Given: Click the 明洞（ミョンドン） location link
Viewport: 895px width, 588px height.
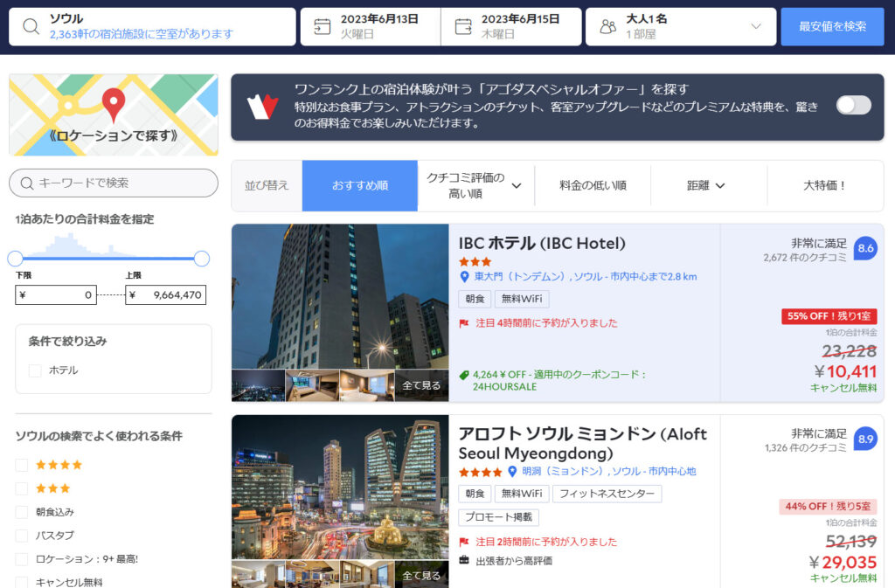Looking at the screenshot, I should tap(609, 471).
